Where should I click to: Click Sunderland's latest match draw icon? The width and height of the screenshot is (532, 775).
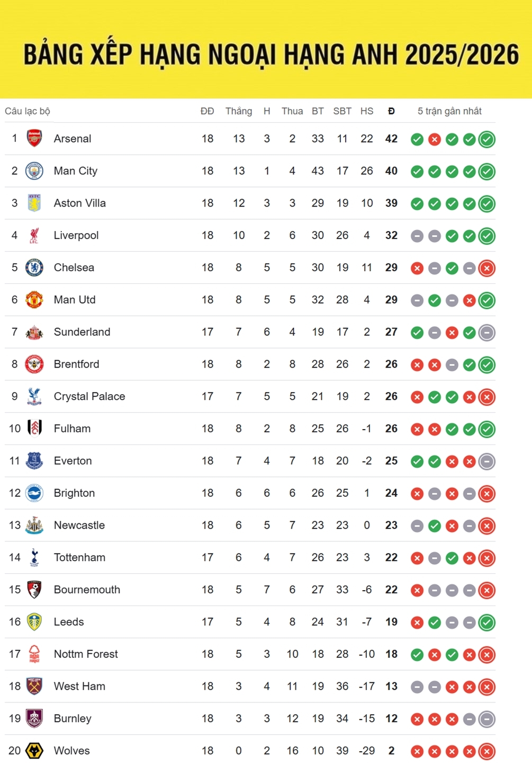tap(486, 333)
